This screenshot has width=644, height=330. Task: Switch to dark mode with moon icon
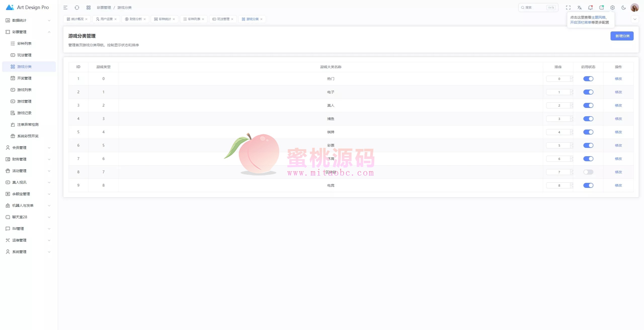tap(624, 8)
